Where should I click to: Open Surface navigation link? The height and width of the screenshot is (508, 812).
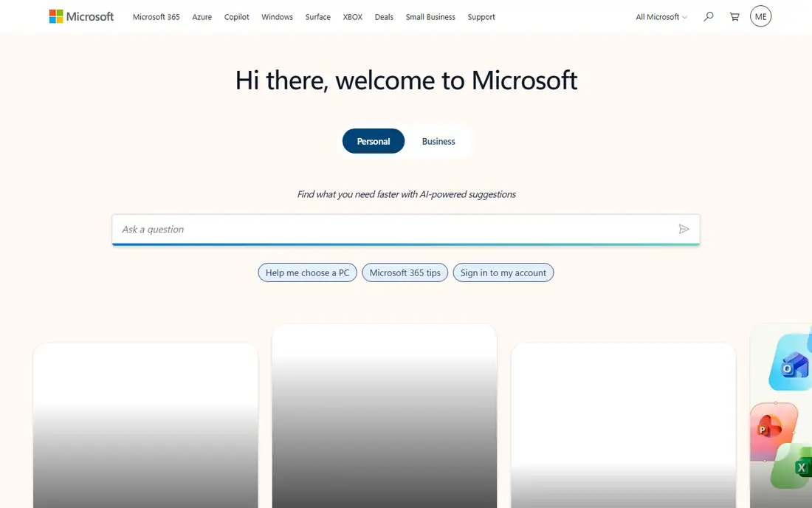pyautogui.click(x=318, y=16)
